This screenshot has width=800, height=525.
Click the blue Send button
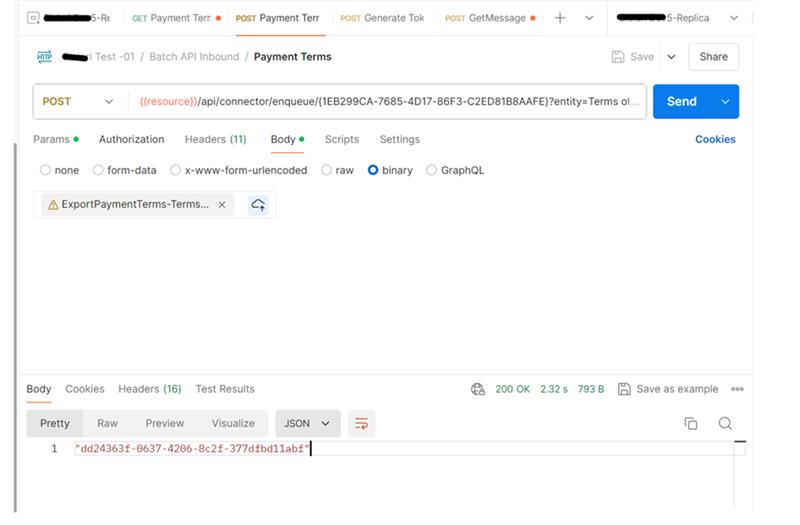pyautogui.click(x=681, y=101)
